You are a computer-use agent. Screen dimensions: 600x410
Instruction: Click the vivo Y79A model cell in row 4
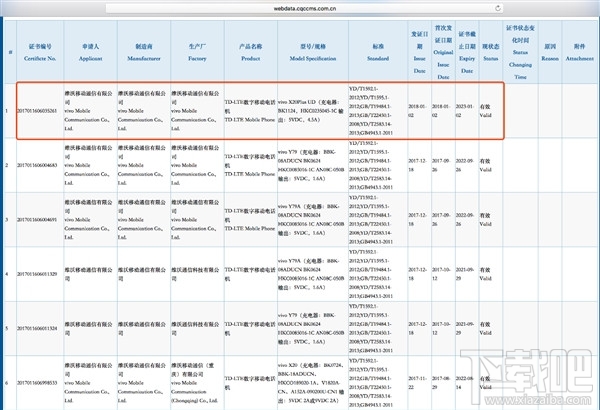click(312, 274)
